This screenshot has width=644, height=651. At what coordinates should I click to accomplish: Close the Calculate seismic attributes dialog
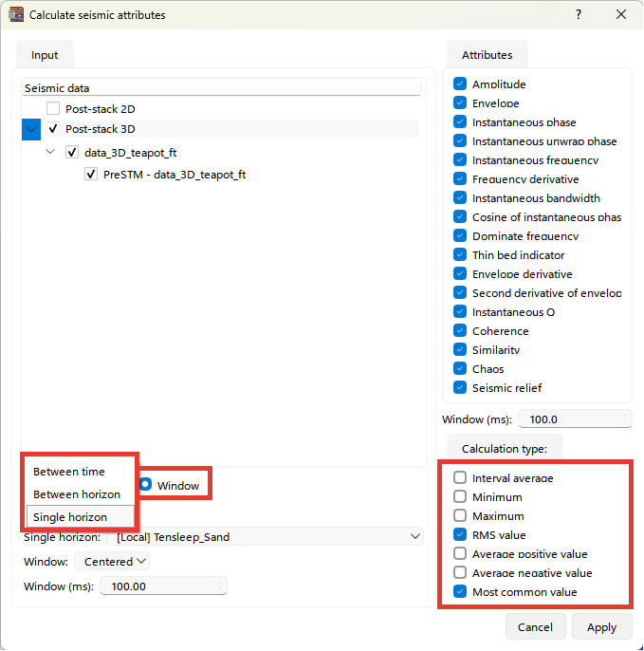620,15
